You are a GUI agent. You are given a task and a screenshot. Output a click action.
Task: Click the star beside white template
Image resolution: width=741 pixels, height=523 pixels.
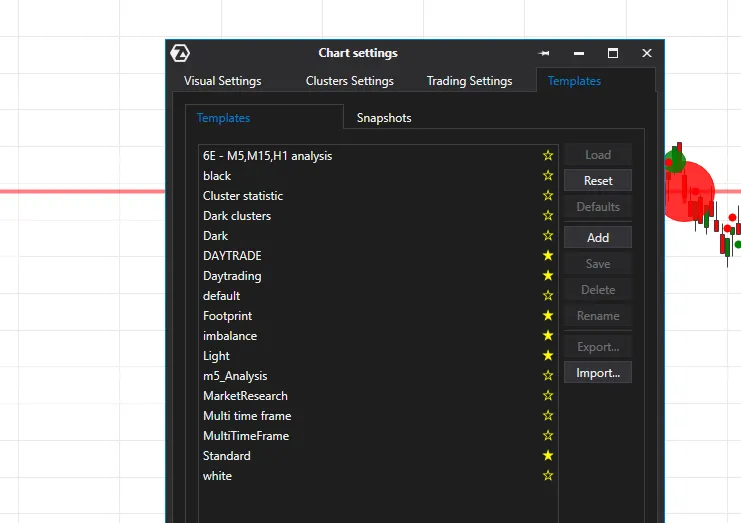click(x=548, y=476)
